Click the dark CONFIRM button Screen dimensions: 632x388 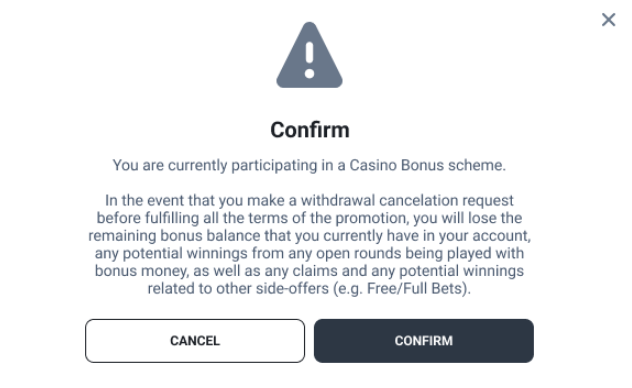click(424, 341)
